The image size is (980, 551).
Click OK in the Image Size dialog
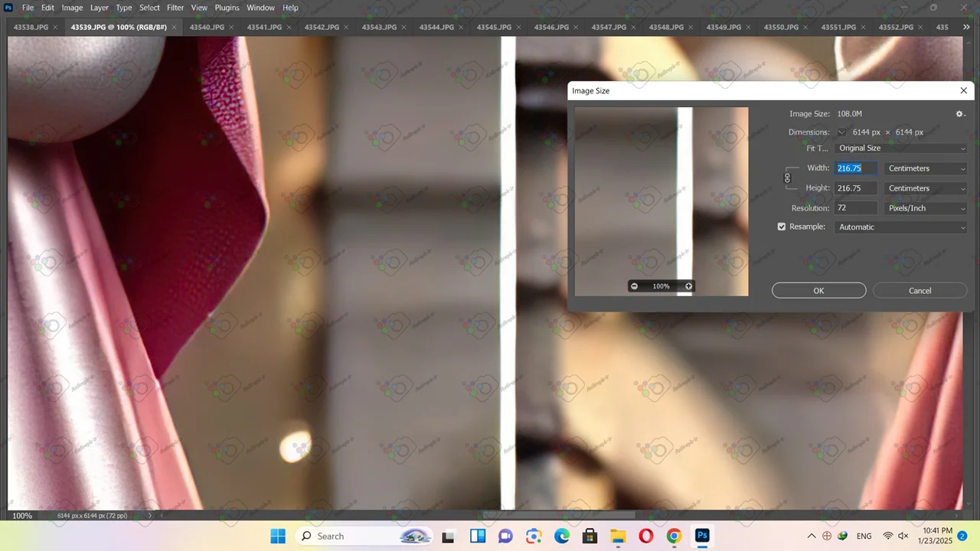(x=818, y=291)
